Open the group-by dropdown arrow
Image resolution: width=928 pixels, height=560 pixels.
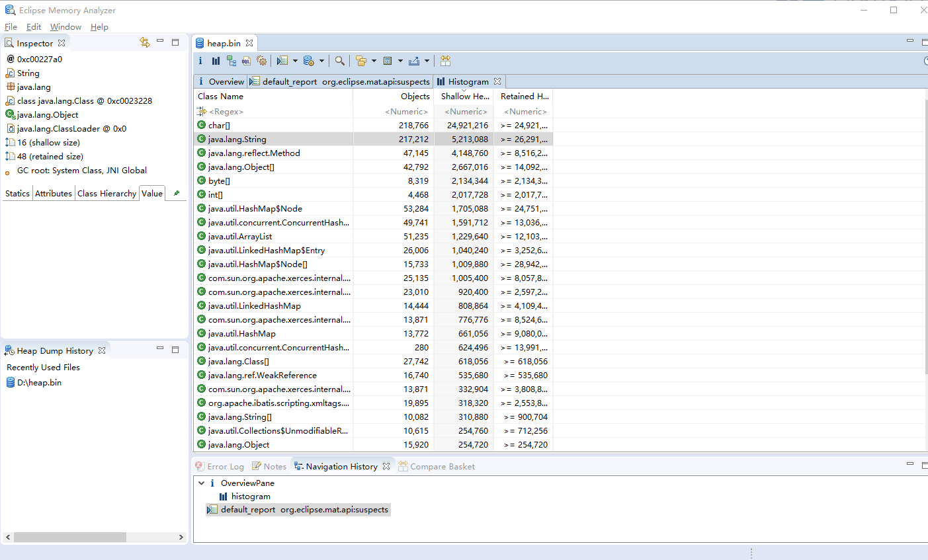(x=374, y=61)
